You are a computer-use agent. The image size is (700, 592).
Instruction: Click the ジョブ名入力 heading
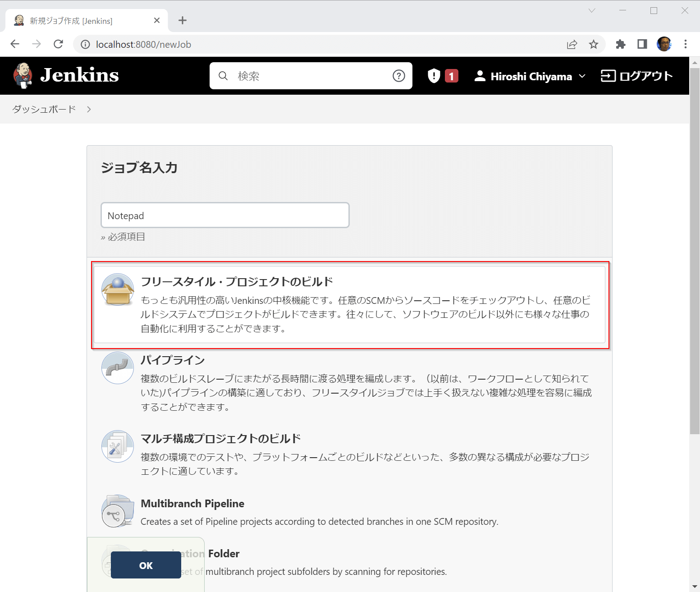(139, 168)
